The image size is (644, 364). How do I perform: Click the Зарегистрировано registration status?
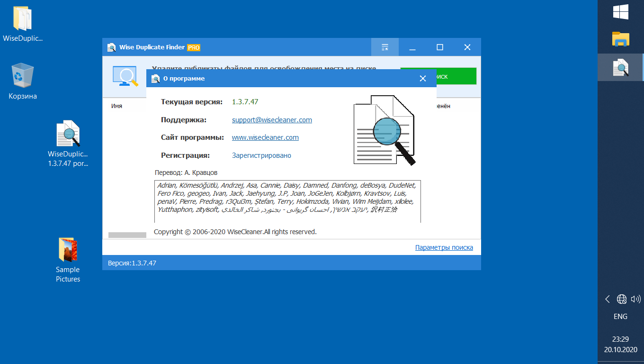point(261,155)
